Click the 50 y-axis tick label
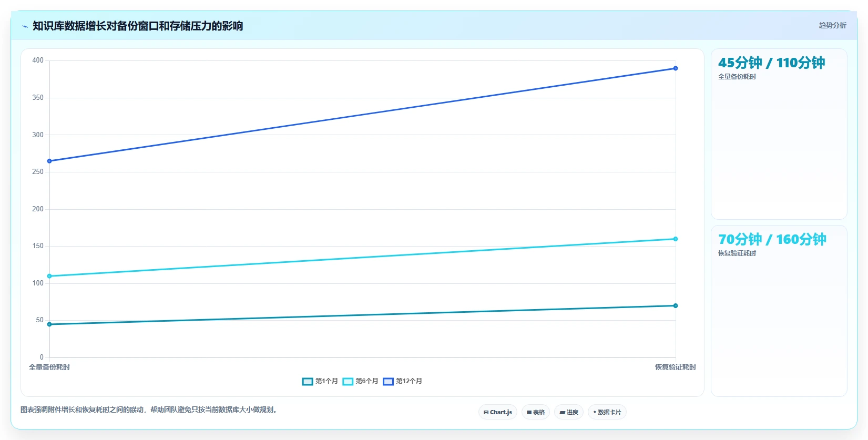This screenshot has height=440, width=868. pyautogui.click(x=40, y=320)
